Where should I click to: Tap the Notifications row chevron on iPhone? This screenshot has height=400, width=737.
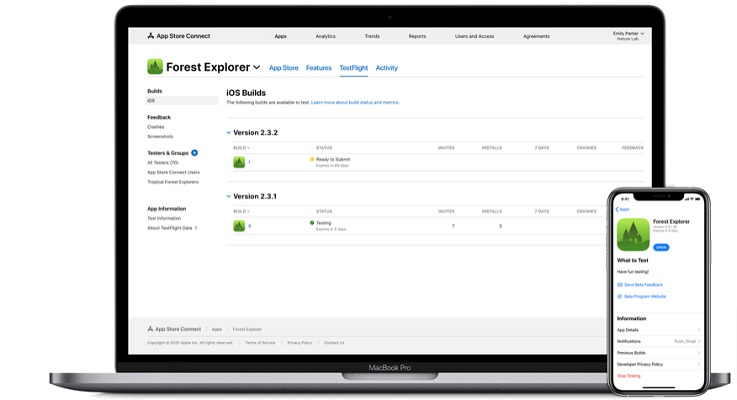click(699, 341)
